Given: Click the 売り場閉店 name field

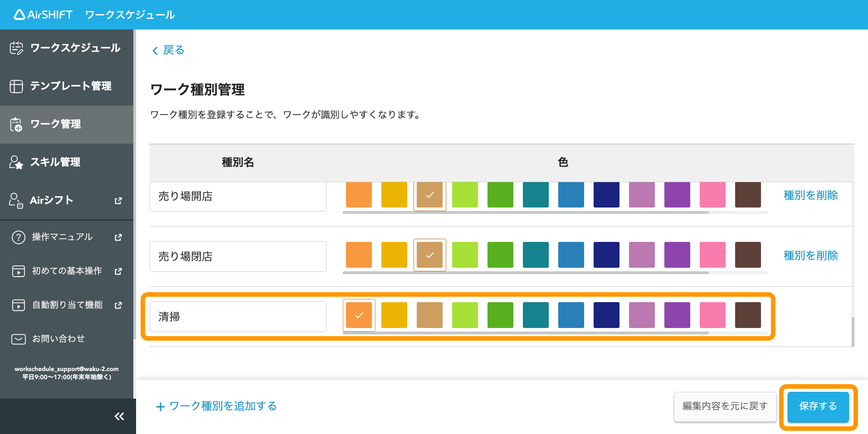Looking at the screenshot, I should click(x=238, y=256).
